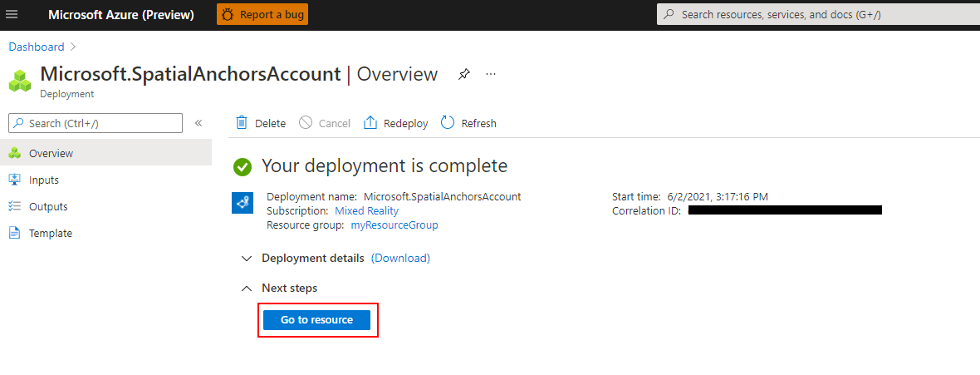The height and width of the screenshot is (375, 980).
Task: Click the trash can Delete icon
Action: click(x=242, y=123)
